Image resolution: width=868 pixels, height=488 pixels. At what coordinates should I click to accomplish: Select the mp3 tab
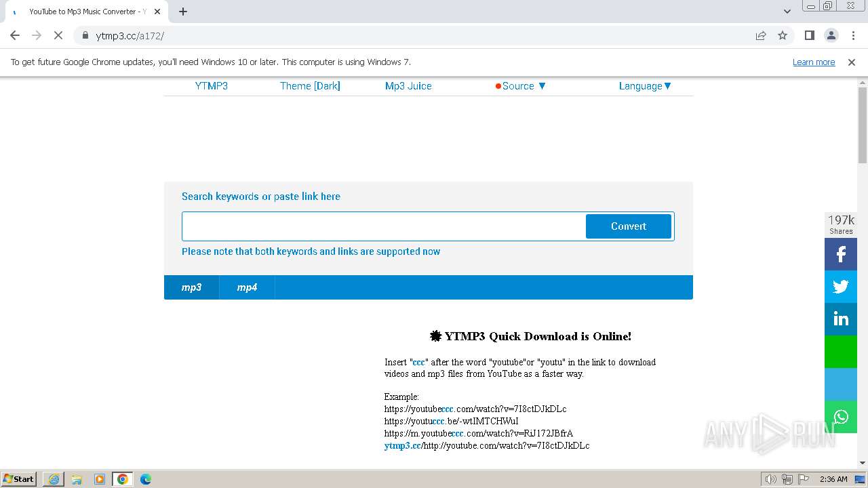(191, 287)
